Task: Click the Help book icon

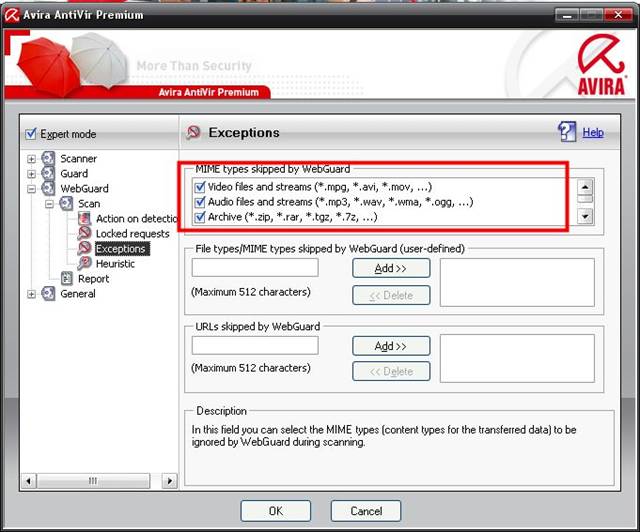Action: point(567,132)
